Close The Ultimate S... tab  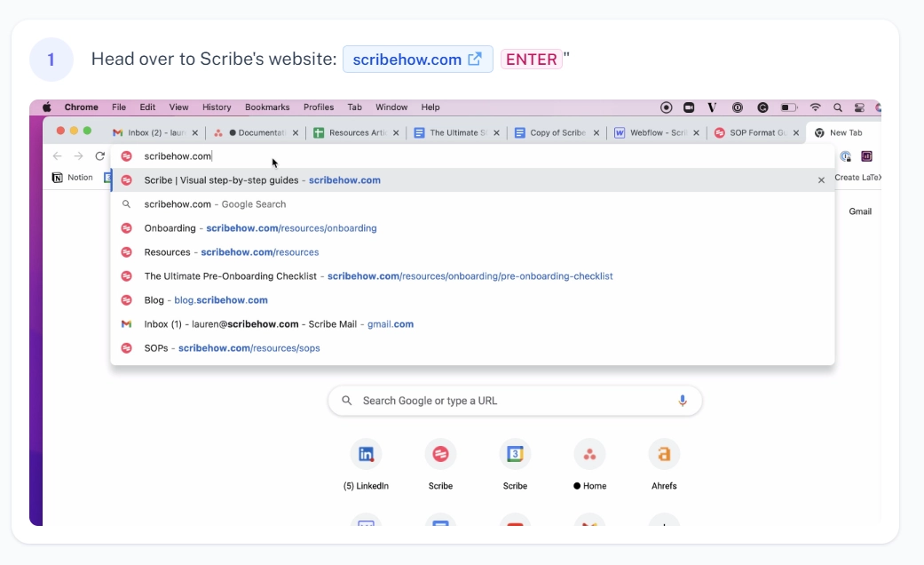[x=496, y=132]
